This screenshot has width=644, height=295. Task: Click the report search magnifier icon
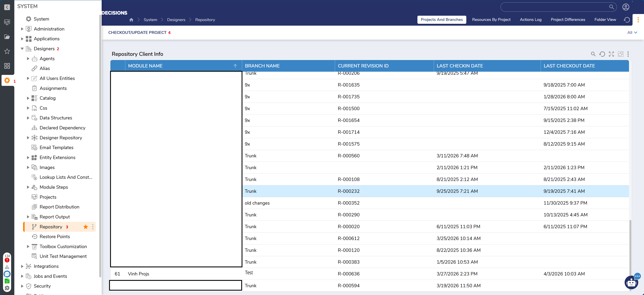(593, 54)
